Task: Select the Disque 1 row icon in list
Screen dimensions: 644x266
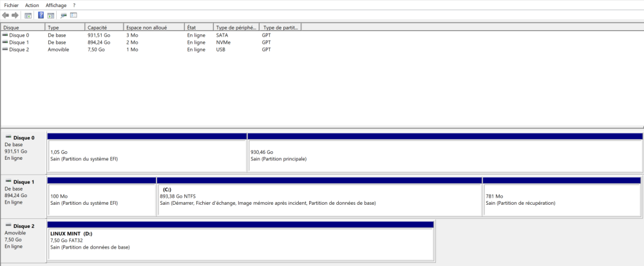Action: (5, 42)
